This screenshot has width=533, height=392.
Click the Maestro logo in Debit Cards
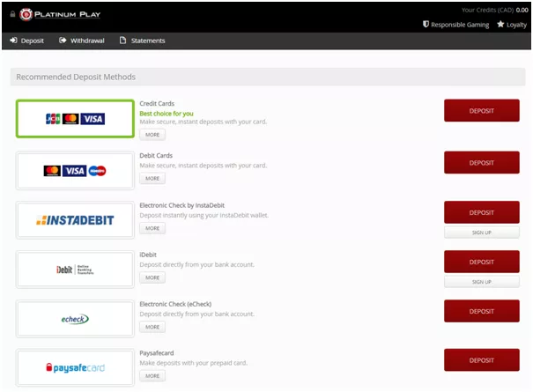[97, 171]
